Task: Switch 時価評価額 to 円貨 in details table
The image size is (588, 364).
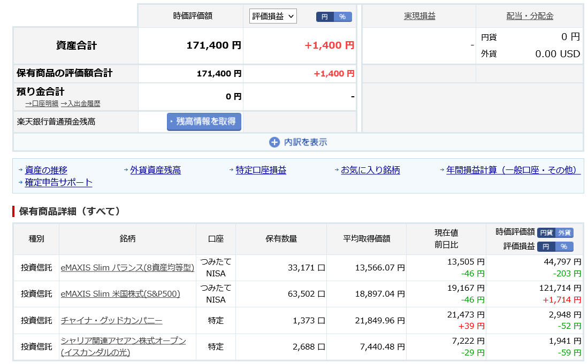Action: point(546,233)
